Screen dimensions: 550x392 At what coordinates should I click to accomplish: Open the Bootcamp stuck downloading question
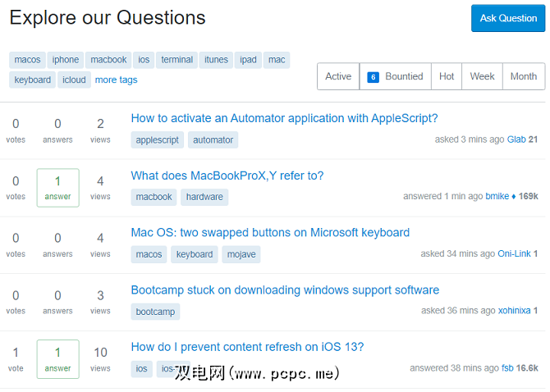point(285,290)
